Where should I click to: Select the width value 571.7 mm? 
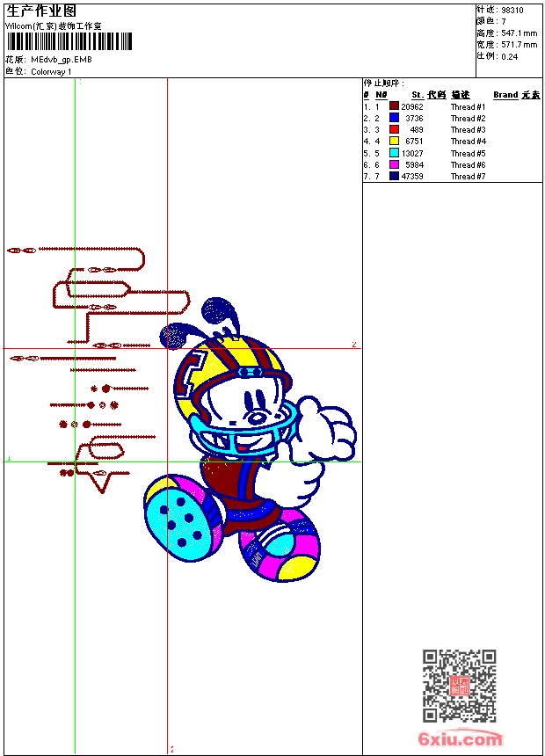520,45
